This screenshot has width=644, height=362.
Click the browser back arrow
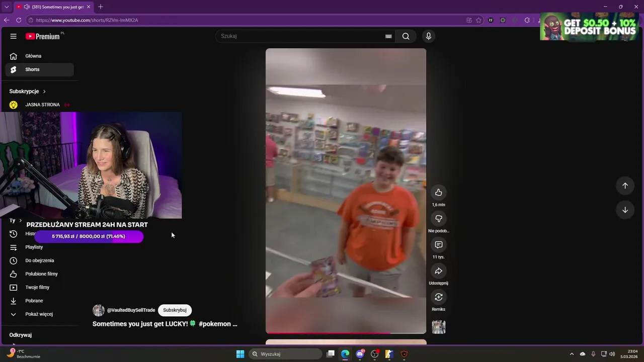(x=7, y=20)
